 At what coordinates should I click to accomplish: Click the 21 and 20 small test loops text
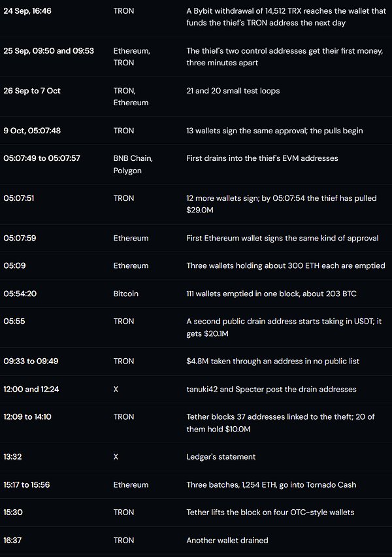click(x=233, y=91)
